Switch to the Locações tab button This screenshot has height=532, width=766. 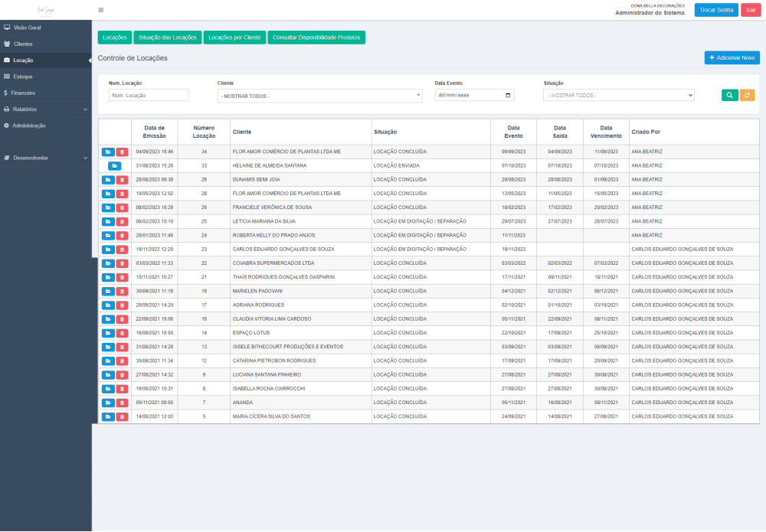[x=115, y=38]
